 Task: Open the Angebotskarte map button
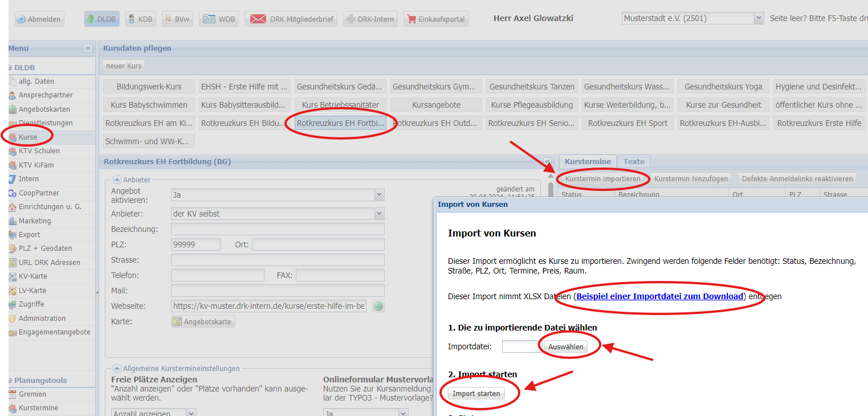203,322
